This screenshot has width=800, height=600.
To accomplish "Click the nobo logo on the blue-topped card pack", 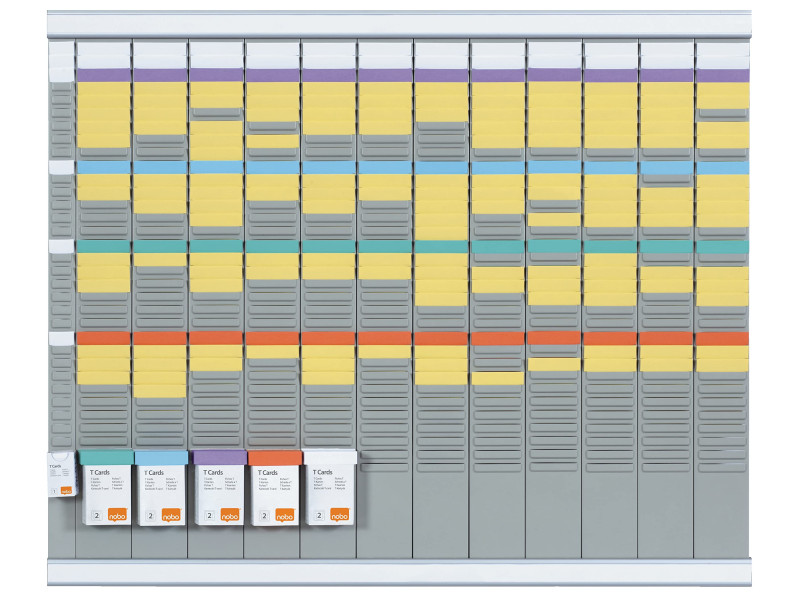I will [171, 515].
